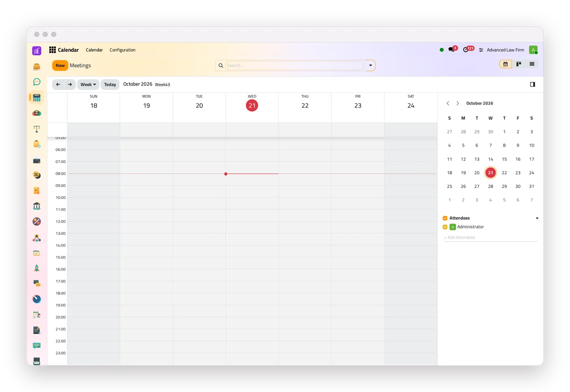Open the scales of justice sidebar app
The height and width of the screenshot is (392, 570).
coord(37,129)
